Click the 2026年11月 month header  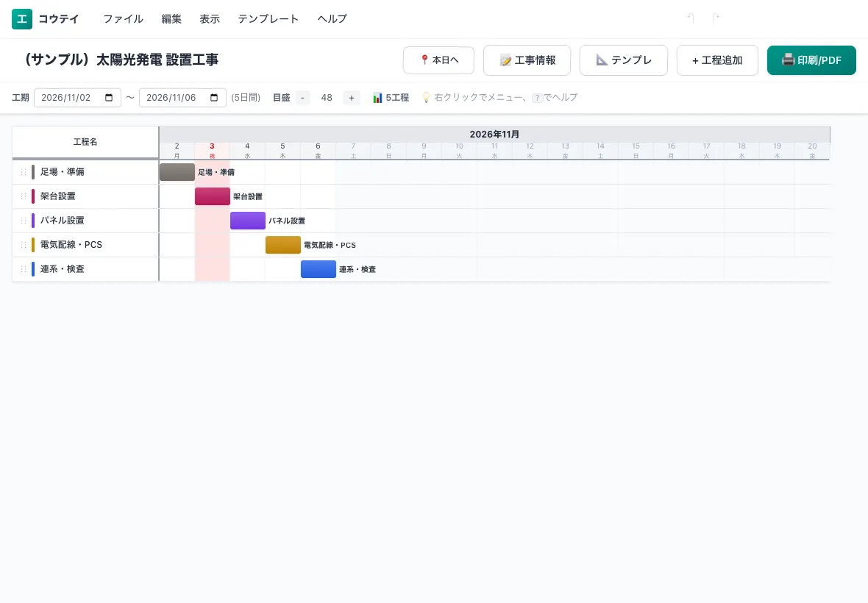tap(494, 135)
